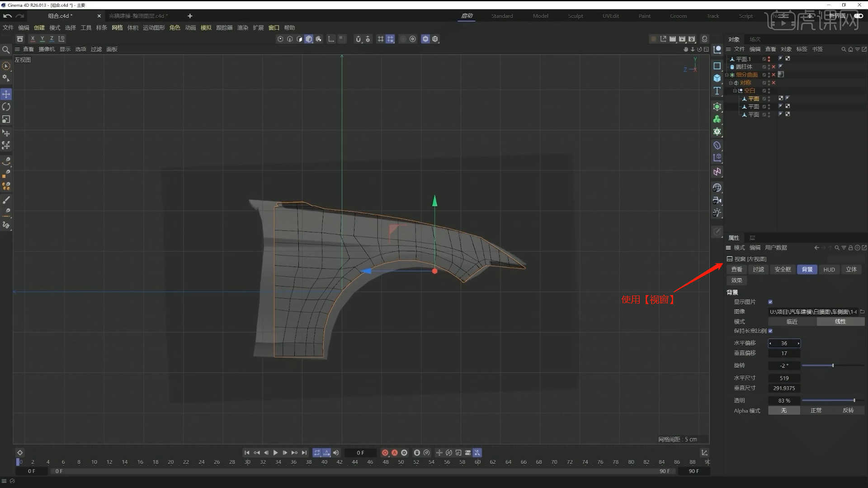Enable the 细分曲面 object red X
Image resolution: width=868 pixels, height=488 pixels.
774,75
